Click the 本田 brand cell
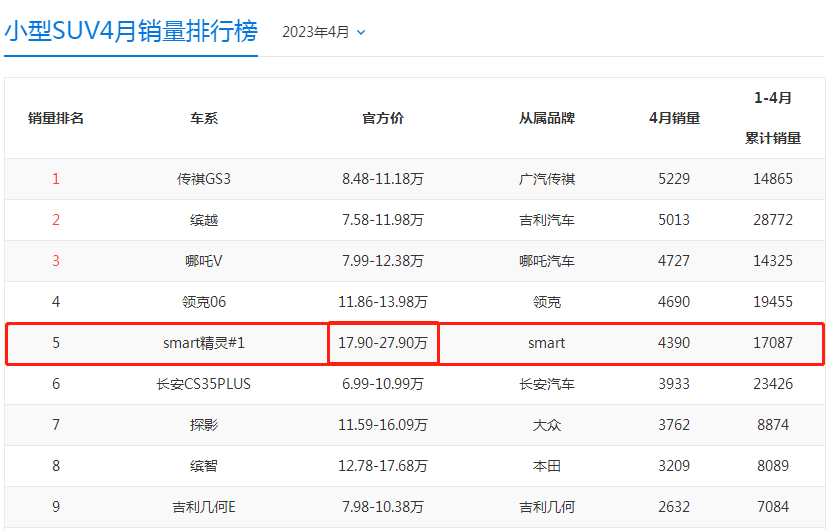The width and height of the screenshot is (830, 530). [547, 466]
